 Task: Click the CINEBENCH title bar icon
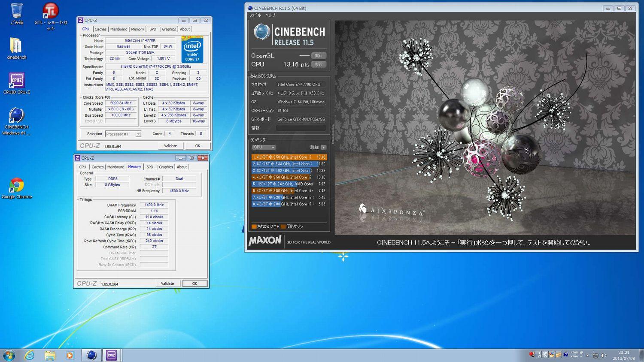(250, 8)
